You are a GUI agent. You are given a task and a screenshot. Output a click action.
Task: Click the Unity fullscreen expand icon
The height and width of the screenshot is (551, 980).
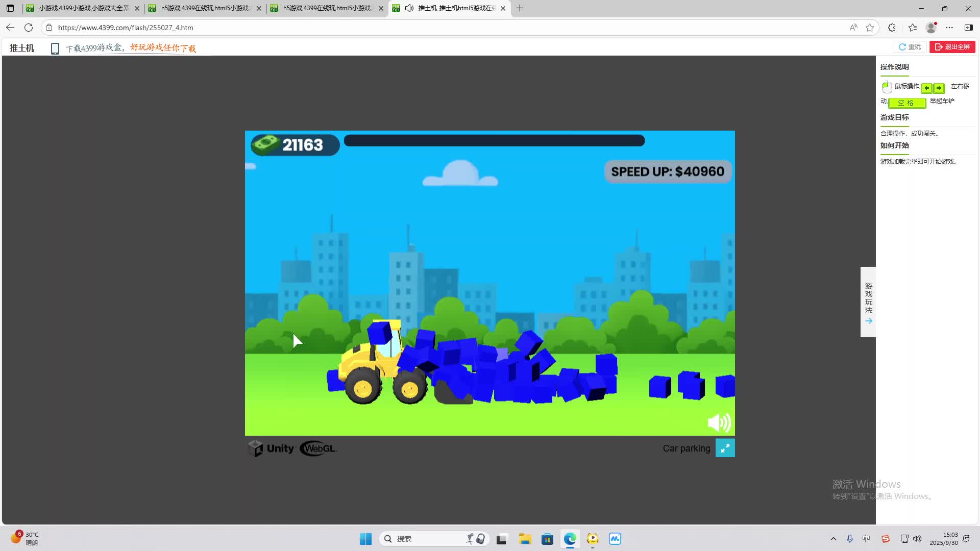pyautogui.click(x=725, y=448)
